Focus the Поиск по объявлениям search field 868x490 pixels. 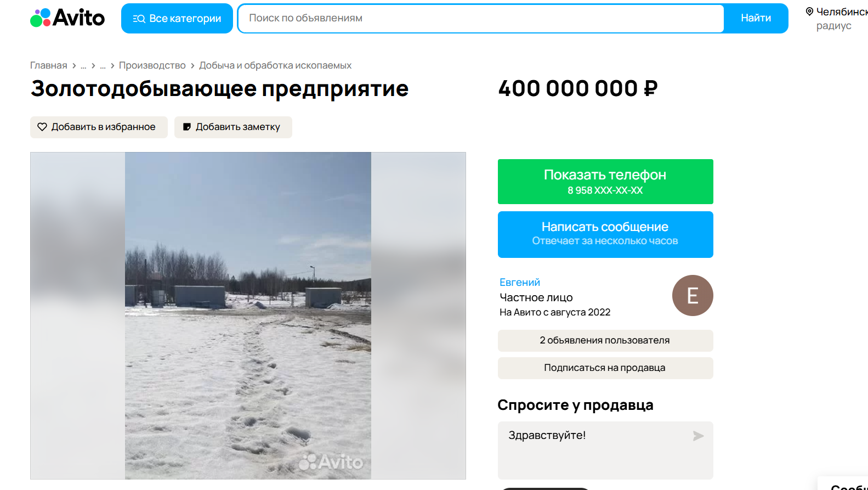point(481,18)
